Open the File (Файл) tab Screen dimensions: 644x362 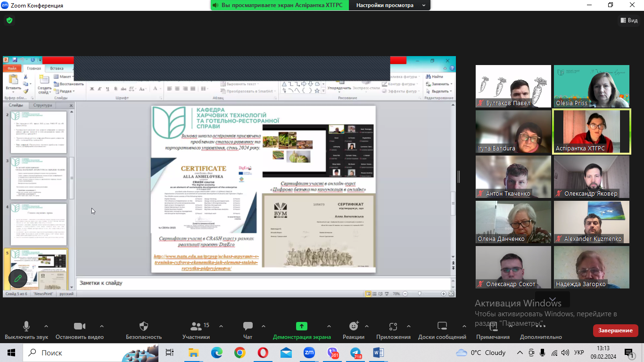pos(12,68)
